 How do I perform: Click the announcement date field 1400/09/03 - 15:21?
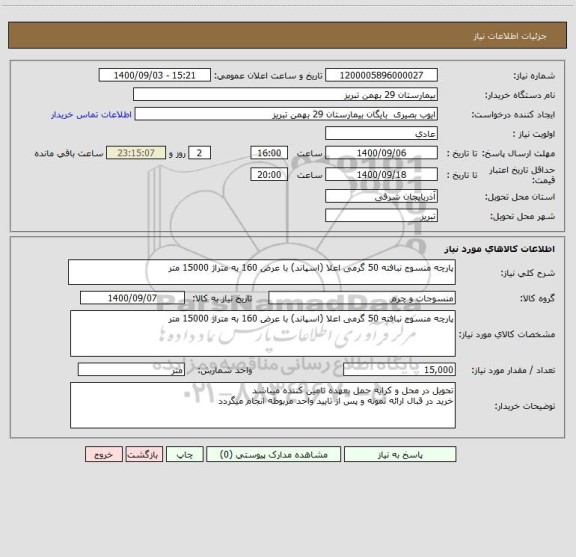(155, 75)
